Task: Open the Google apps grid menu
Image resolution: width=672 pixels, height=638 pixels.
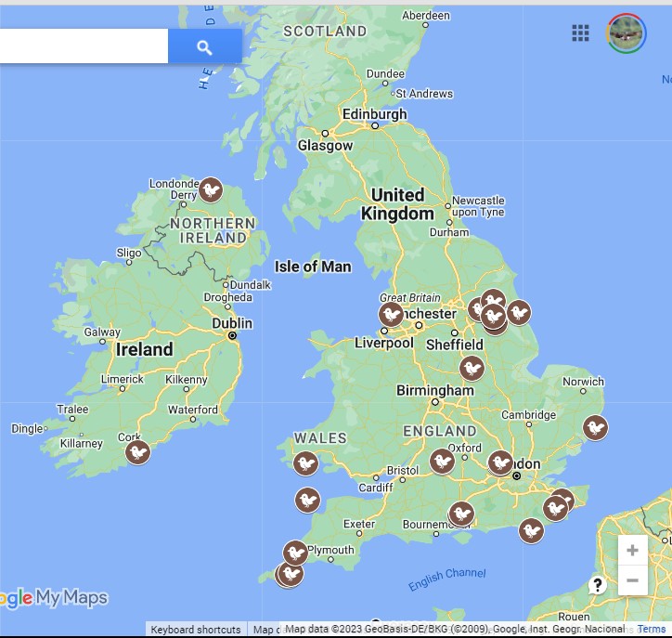Action: [580, 34]
